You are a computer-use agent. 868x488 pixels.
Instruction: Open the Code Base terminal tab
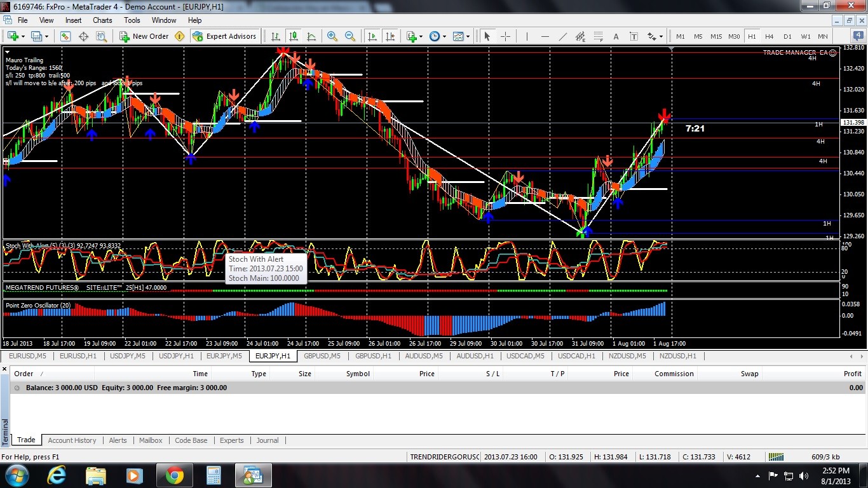[x=191, y=440]
